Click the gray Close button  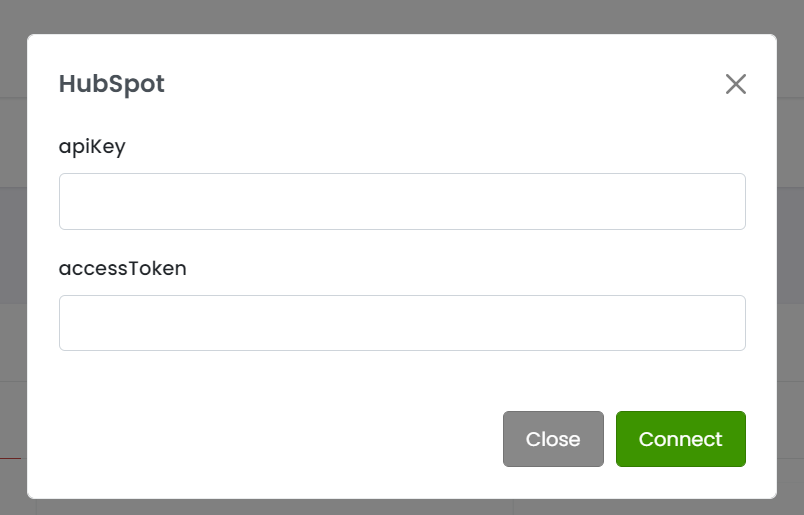[553, 439]
